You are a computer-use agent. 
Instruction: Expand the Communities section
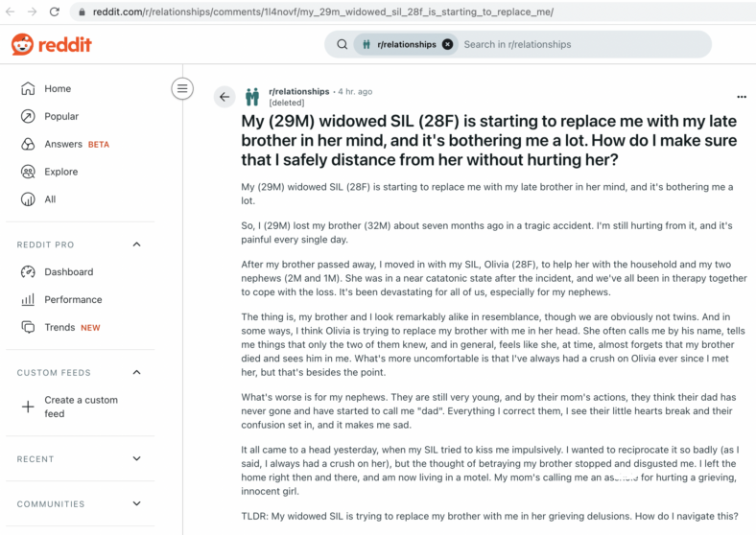(137, 503)
